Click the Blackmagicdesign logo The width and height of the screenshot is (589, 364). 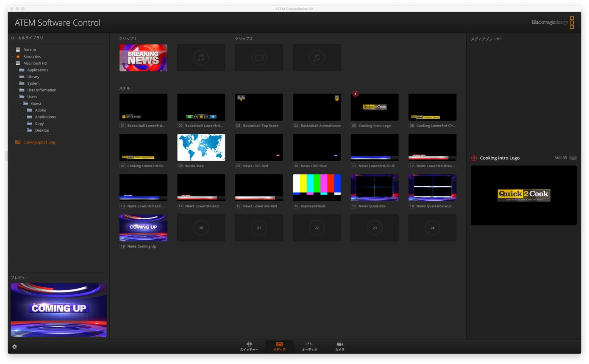[x=553, y=22]
